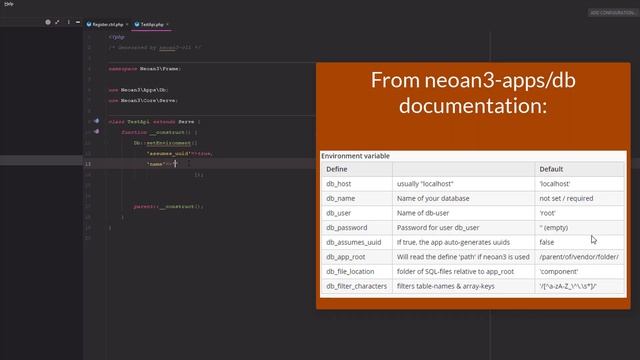
Task: Click the 'false' default for db_assumes_uuid
Action: [x=547, y=242]
